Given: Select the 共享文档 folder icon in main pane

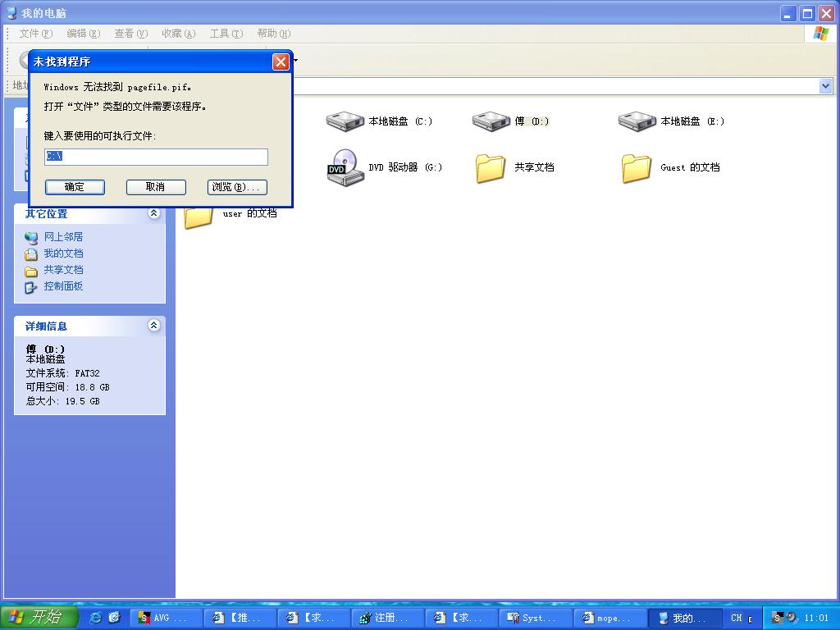Looking at the screenshot, I should coord(491,168).
